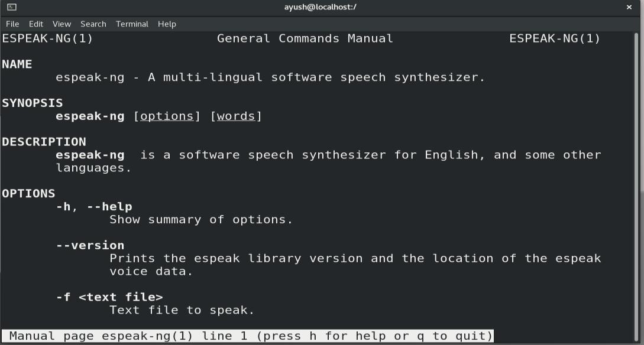
Task: Open the View menu
Action: [61, 24]
